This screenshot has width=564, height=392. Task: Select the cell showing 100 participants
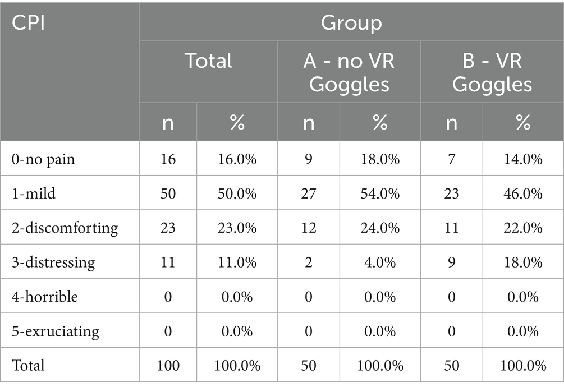pos(168,366)
